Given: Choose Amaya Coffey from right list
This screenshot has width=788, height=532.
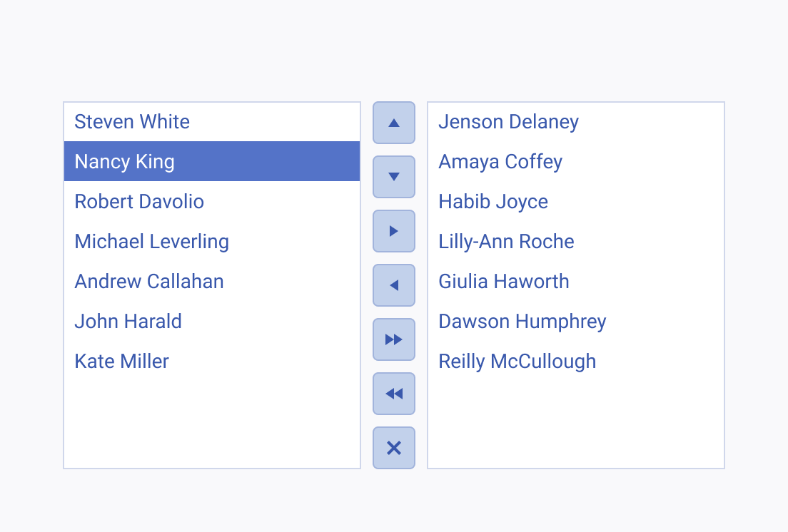Looking at the screenshot, I should (576, 161).
